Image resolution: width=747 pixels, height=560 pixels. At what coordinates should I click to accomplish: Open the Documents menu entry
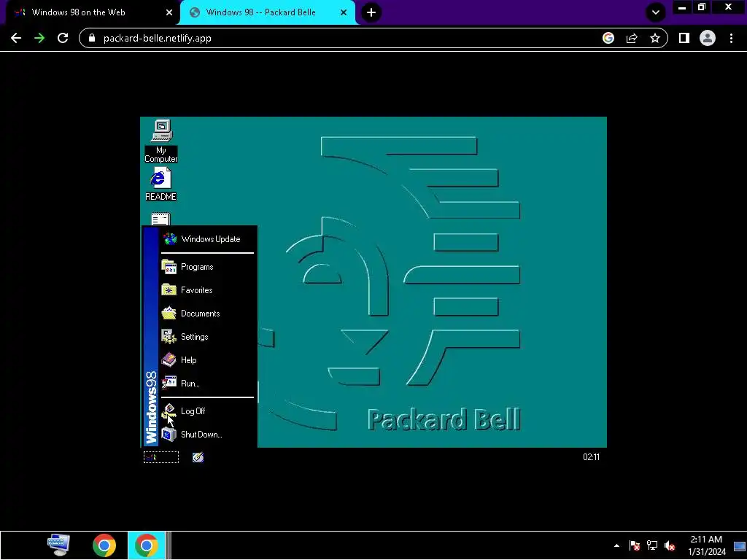click(x=208, y=314)
